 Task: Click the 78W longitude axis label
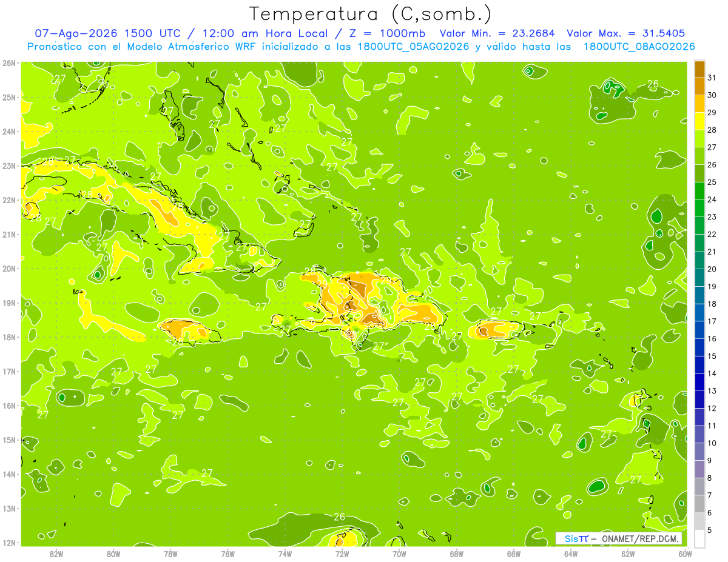[170, 554]
